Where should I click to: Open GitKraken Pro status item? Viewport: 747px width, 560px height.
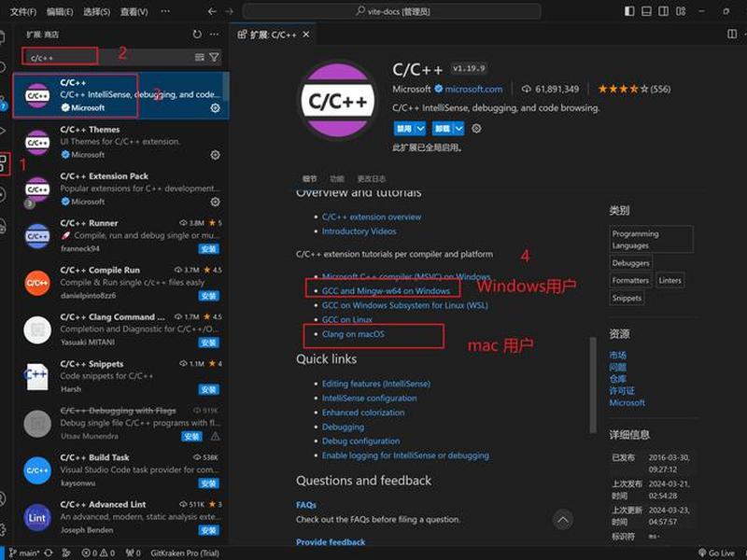coord(185,553)
